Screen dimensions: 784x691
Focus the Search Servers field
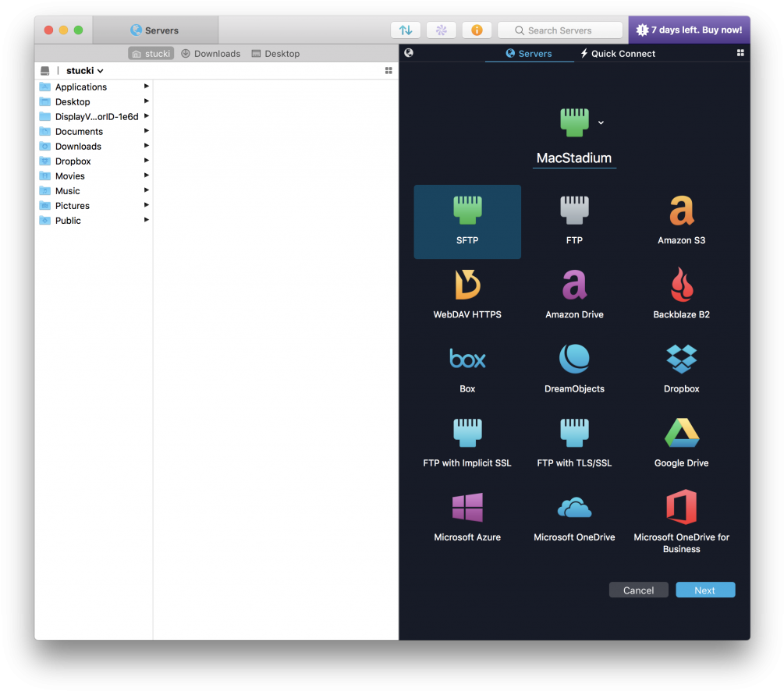pos(560,30)
